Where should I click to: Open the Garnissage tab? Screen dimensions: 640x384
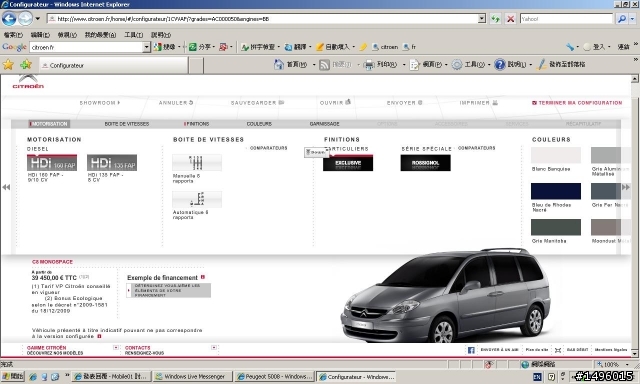coord(324,124)
